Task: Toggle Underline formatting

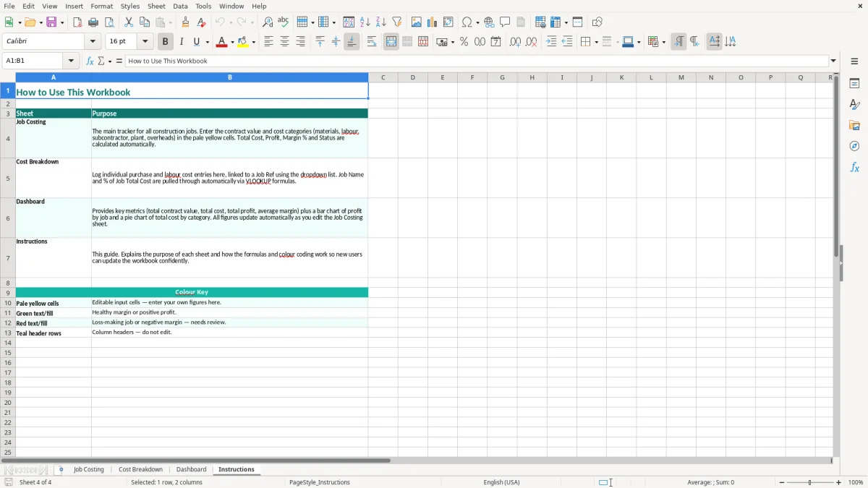Action: (196, 42)
